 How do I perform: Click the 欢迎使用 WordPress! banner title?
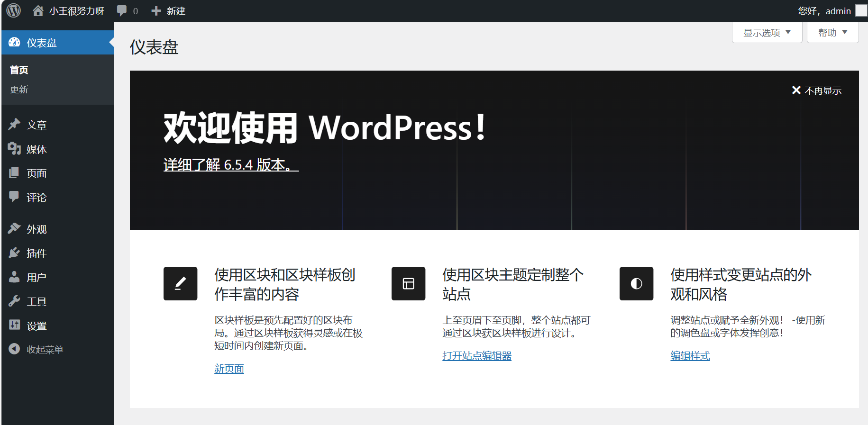pos(325,128)
